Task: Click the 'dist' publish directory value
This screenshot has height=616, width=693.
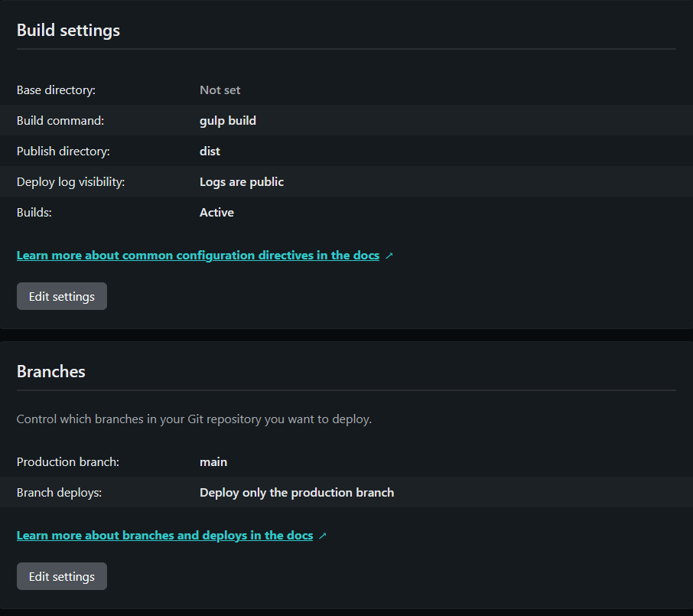Action: (x=210, y=152)
